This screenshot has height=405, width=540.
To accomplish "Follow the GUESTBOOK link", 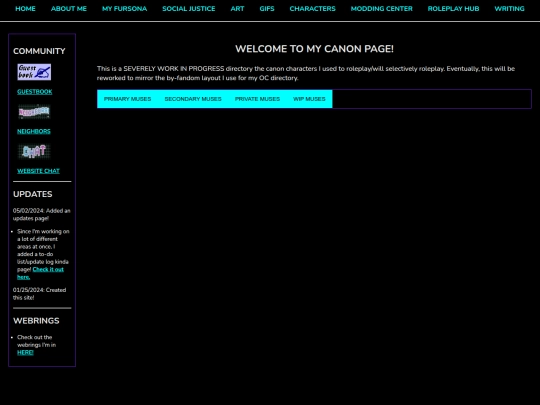I will pos(35,92).
